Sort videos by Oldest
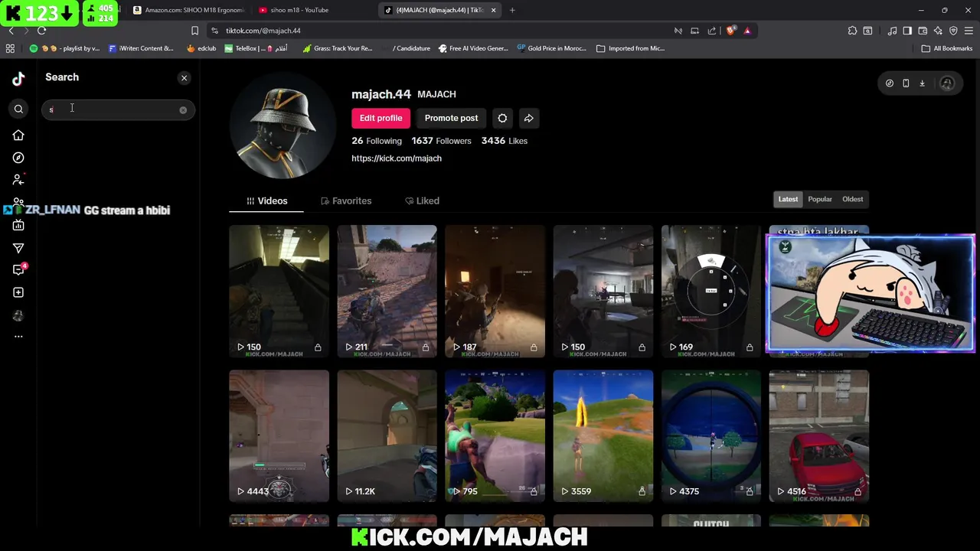Viewport: 980px width, 551px height. coord(852,199)
